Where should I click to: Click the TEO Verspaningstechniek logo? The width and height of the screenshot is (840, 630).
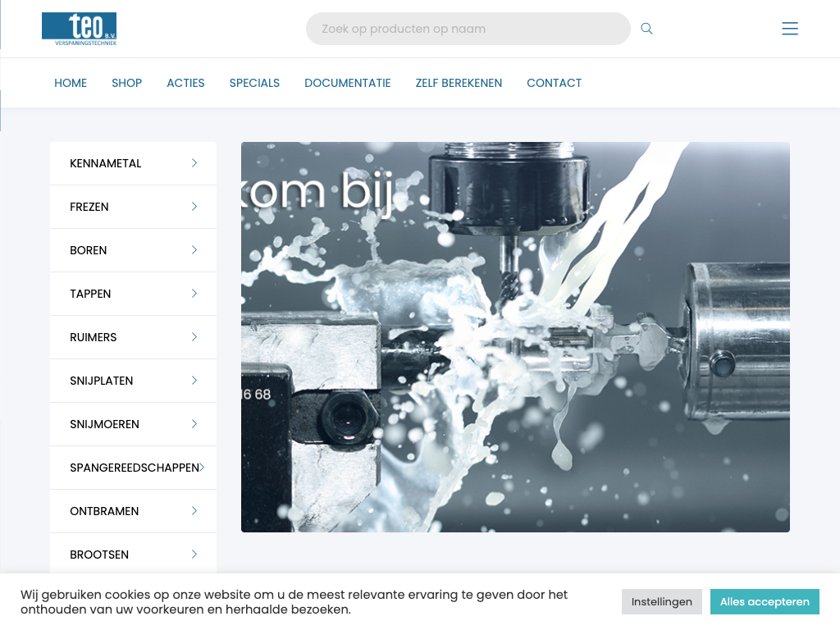(x=80, y=29)
